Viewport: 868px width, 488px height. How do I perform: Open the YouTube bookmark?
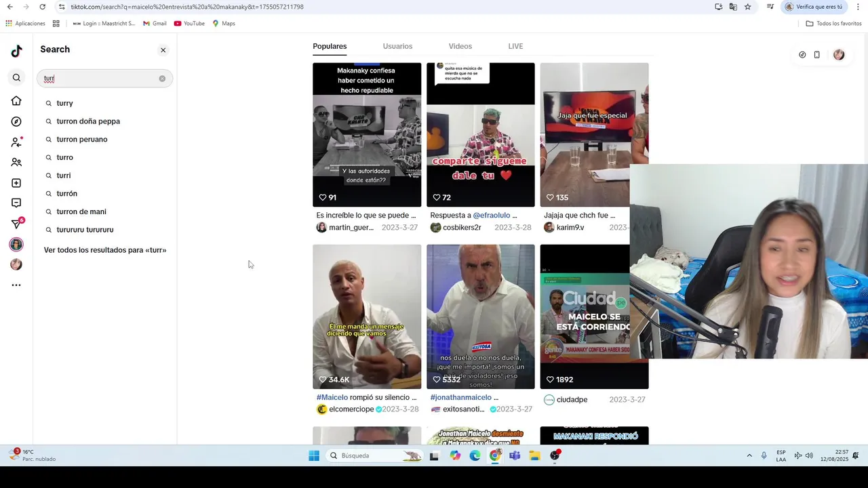point(189,24)
